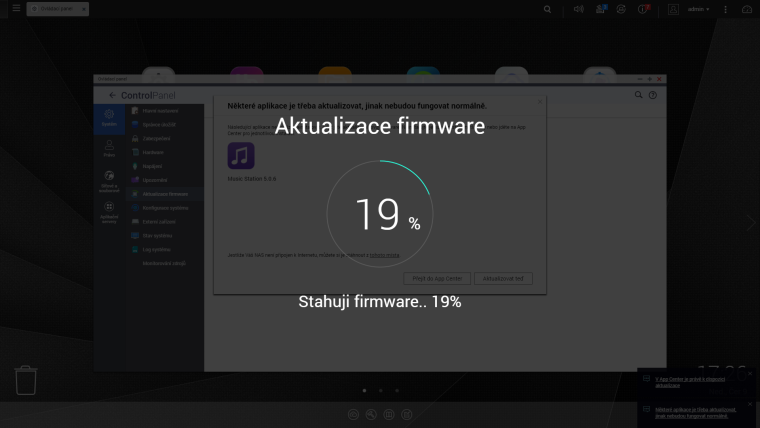Open the main hamburger menu
The width and height of the screenshot is (760, 428).
click(16, 8)
